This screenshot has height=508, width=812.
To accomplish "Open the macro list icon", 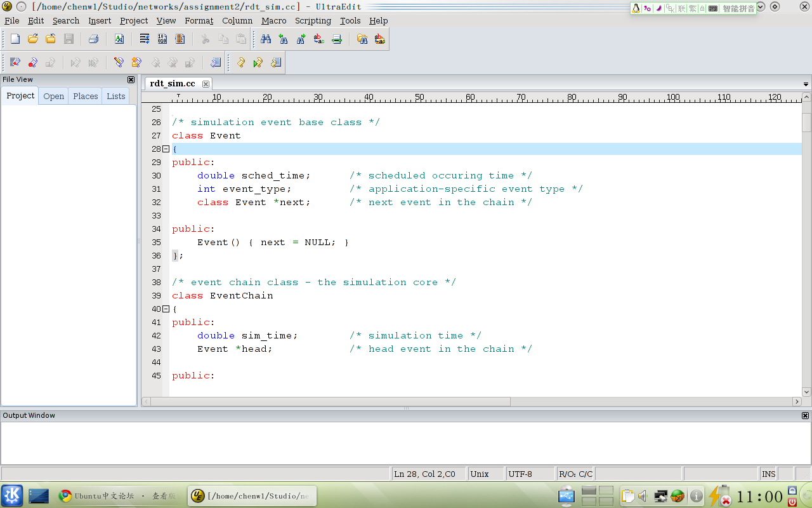I will click(x=216, y=62).
